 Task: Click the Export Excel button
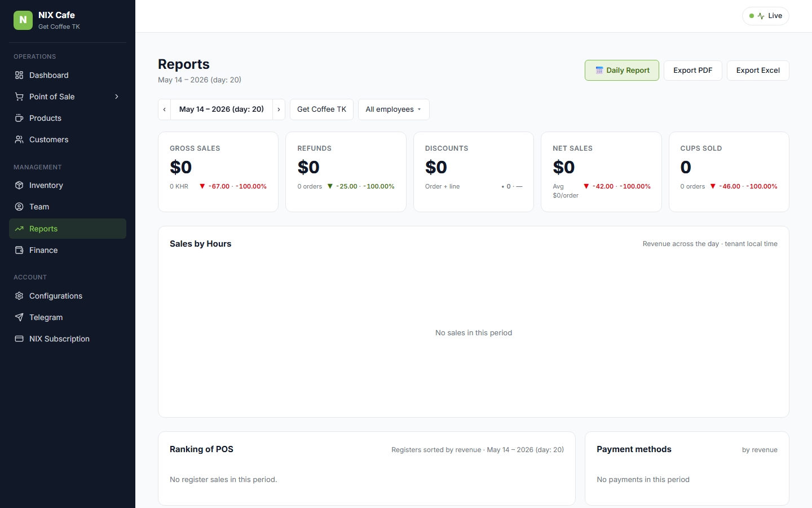[x=758, y=71]
